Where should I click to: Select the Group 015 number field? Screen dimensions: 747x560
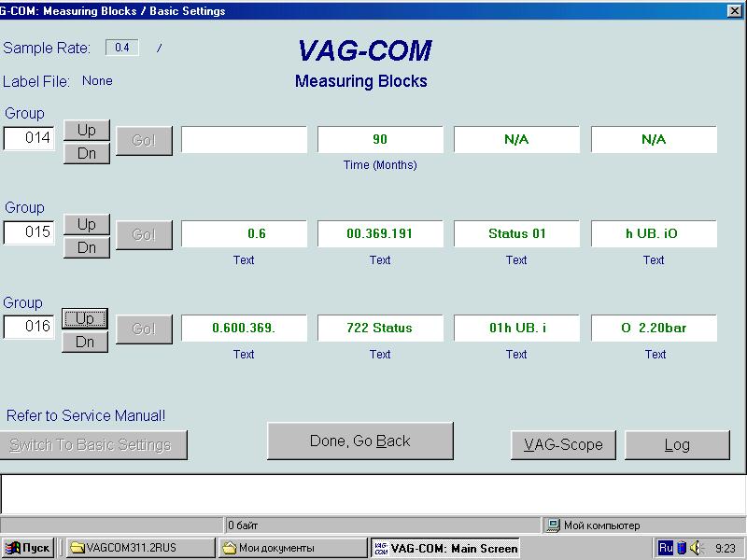[29, 233]
